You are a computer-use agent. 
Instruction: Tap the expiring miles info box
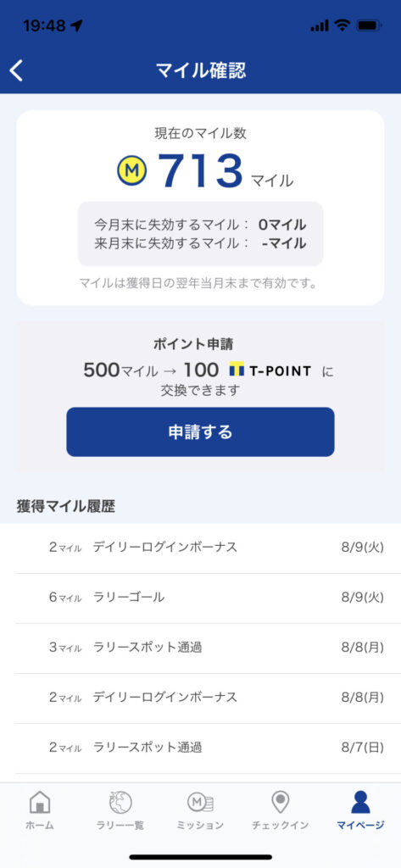[x=200, y=234]
